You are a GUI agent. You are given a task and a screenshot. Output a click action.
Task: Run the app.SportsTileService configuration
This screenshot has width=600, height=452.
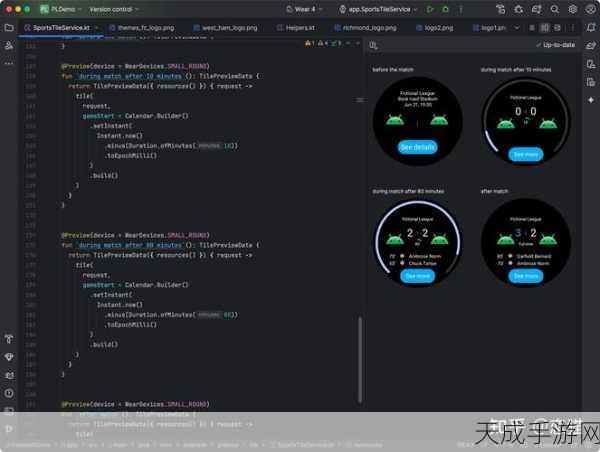pyautogui.click(x=430, y=9)
